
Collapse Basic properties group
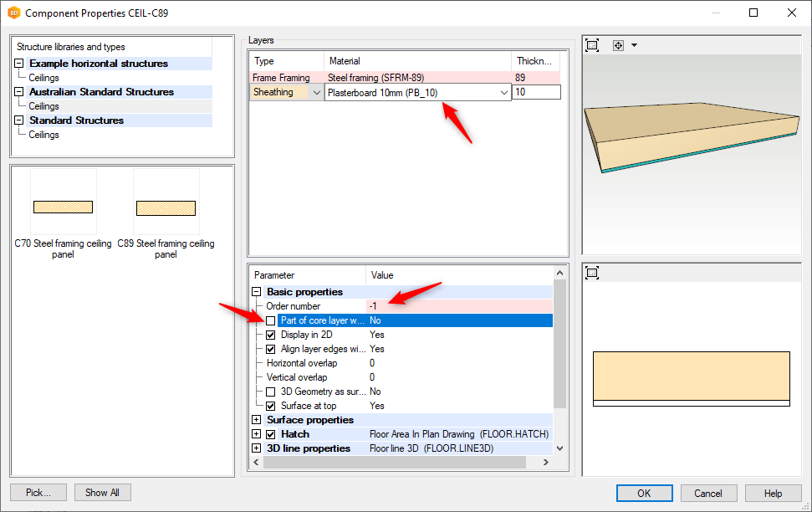257,292
